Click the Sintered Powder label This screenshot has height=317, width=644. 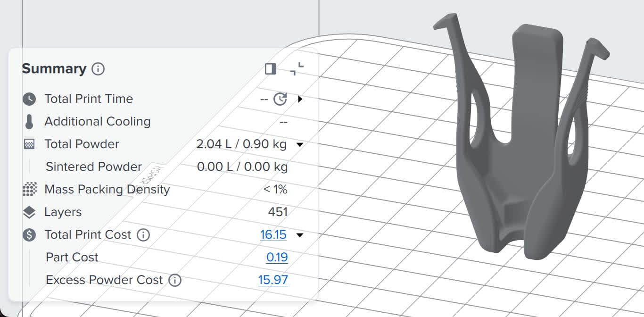[94, 167]
